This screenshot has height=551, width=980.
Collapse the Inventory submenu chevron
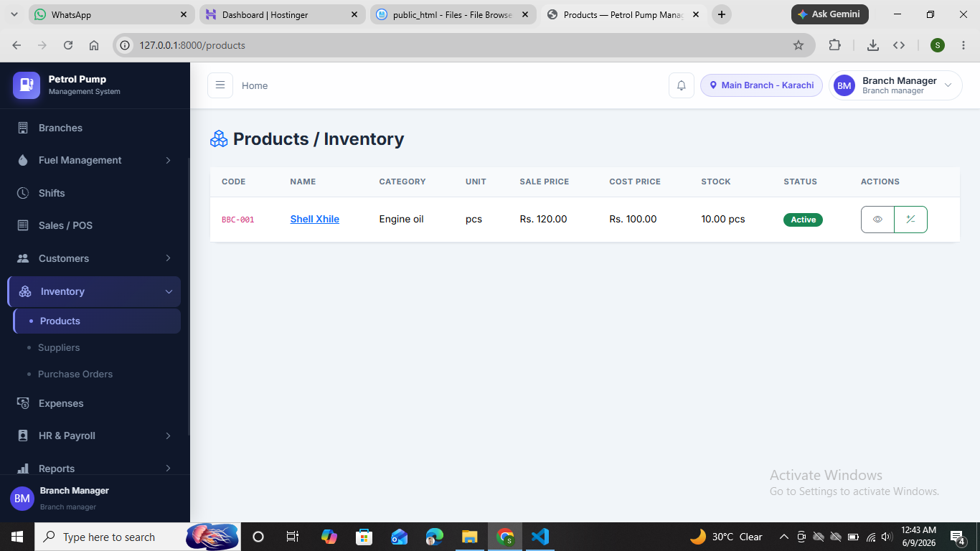[x=169, y=291]
